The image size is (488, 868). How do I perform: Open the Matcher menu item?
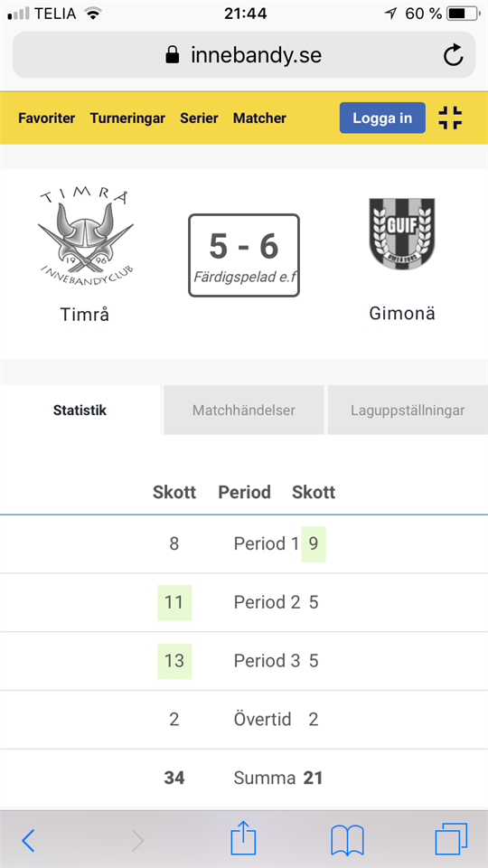pos(259,118)
